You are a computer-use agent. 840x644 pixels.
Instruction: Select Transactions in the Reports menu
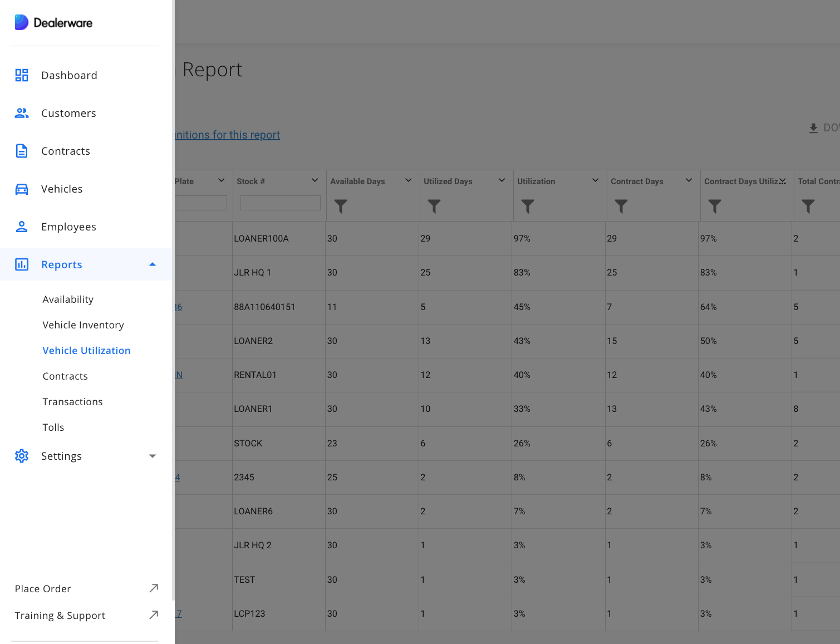point(72,401)
